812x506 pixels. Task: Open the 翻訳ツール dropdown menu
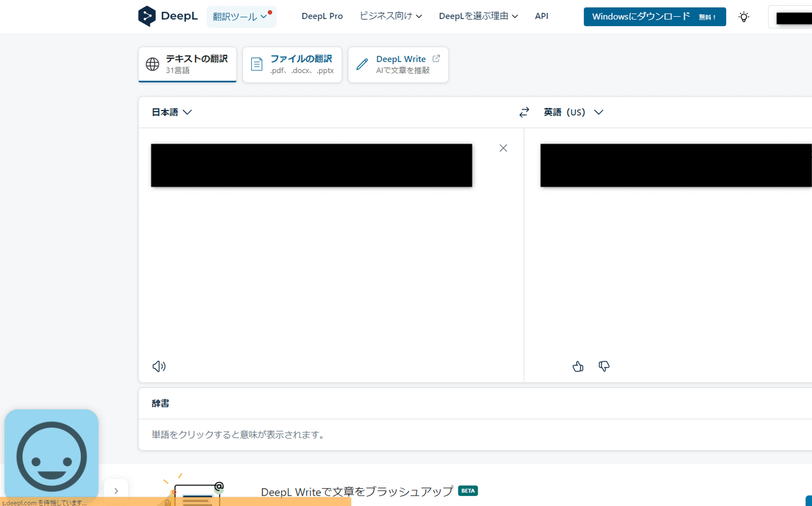tap(241, 17)
